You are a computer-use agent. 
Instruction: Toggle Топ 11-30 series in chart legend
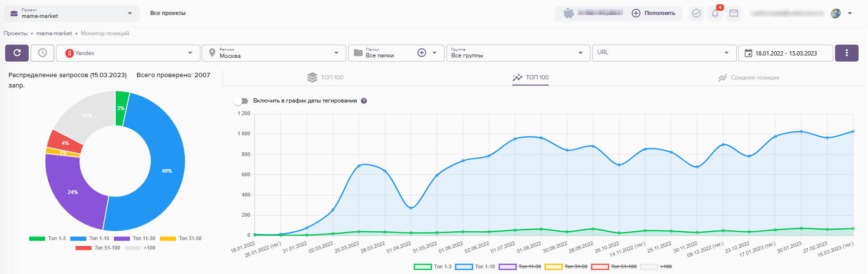[520, 267]
